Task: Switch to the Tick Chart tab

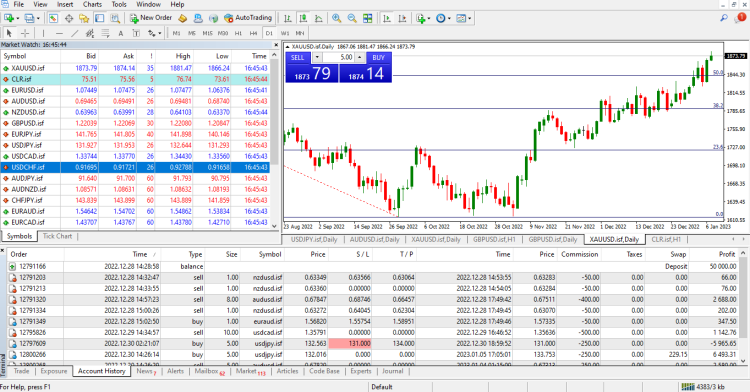Action: [57, 236]
